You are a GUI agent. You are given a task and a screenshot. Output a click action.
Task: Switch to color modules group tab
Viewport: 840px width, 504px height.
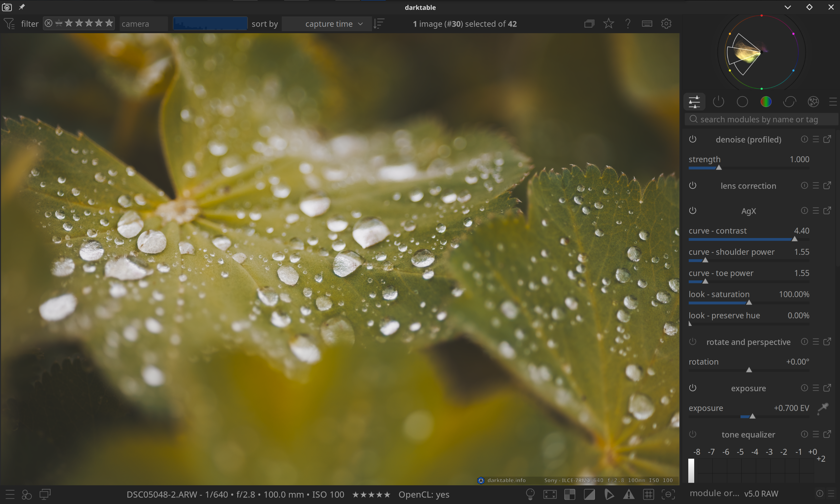tap(765, 101)
